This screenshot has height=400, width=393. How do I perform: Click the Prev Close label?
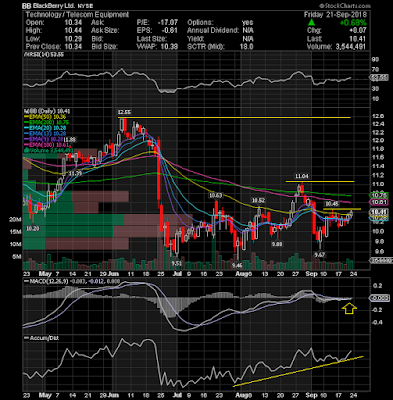point(43,47)
